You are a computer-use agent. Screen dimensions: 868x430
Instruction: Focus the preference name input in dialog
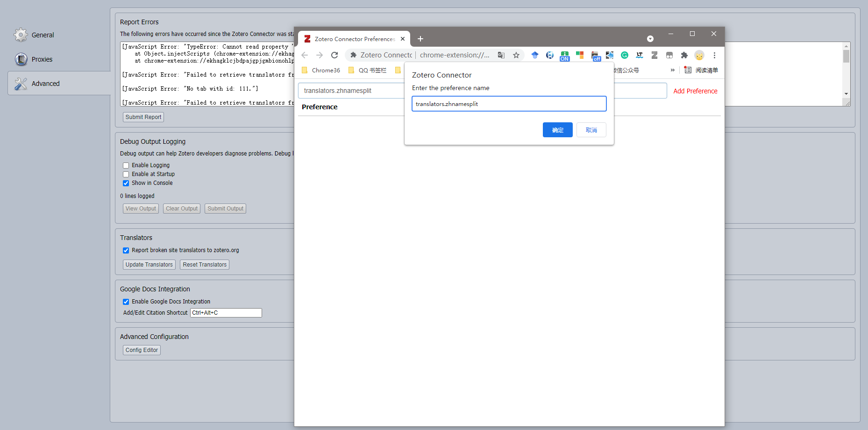(509, 104)
